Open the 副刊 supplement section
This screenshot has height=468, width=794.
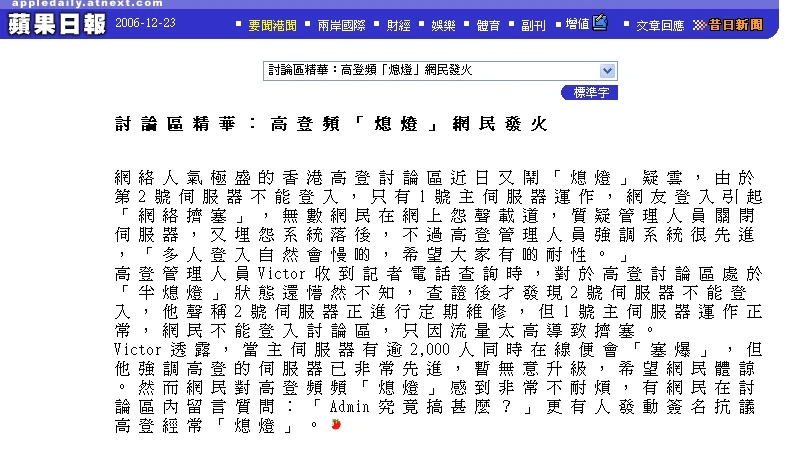coord(533,25)
